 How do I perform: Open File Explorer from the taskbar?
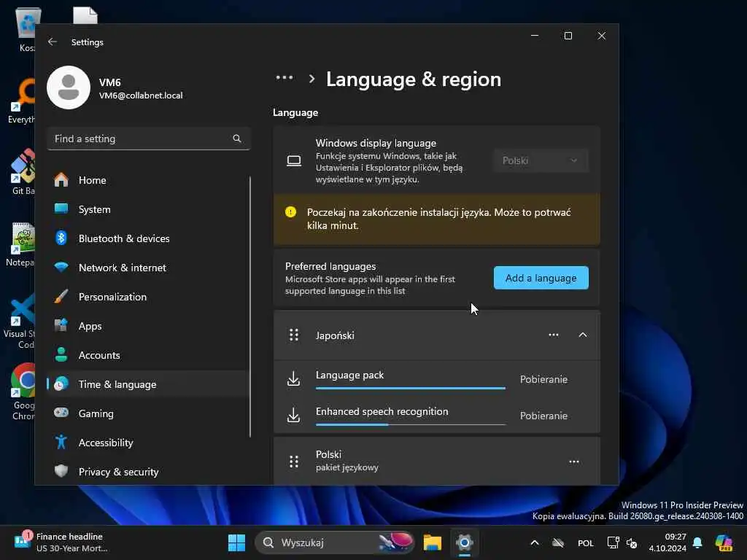[x=433, y=542]
